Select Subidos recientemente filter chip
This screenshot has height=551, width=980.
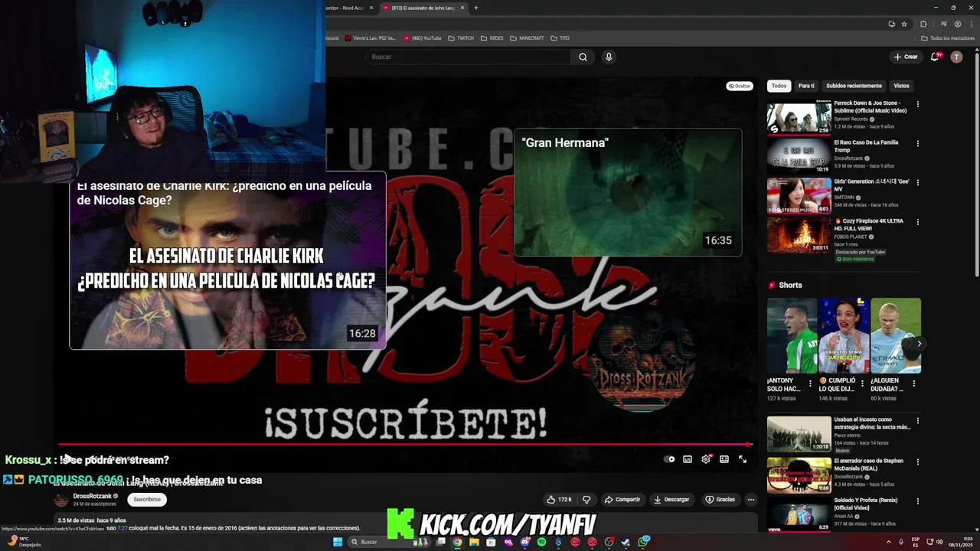[x=854, y=86]
